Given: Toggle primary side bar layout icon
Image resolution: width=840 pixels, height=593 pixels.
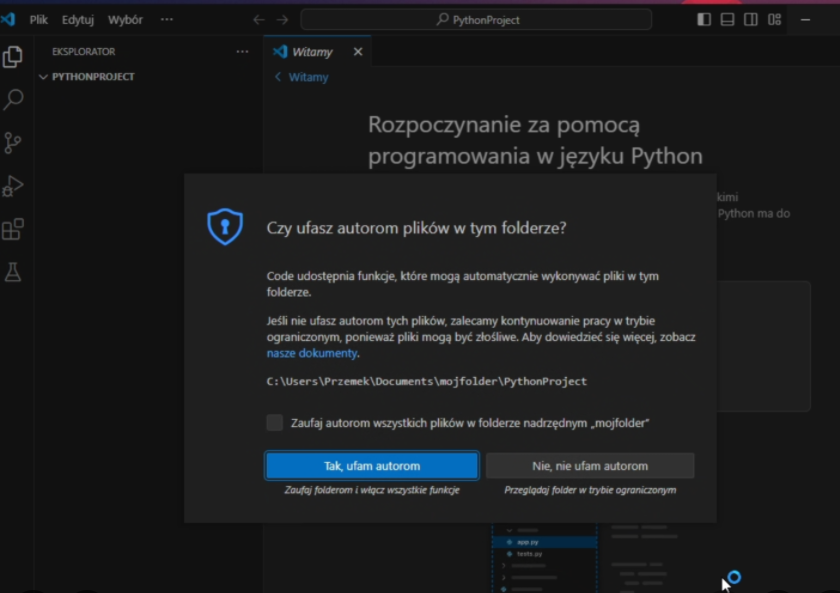Looking at the screenshot, I should coord(704,20).
